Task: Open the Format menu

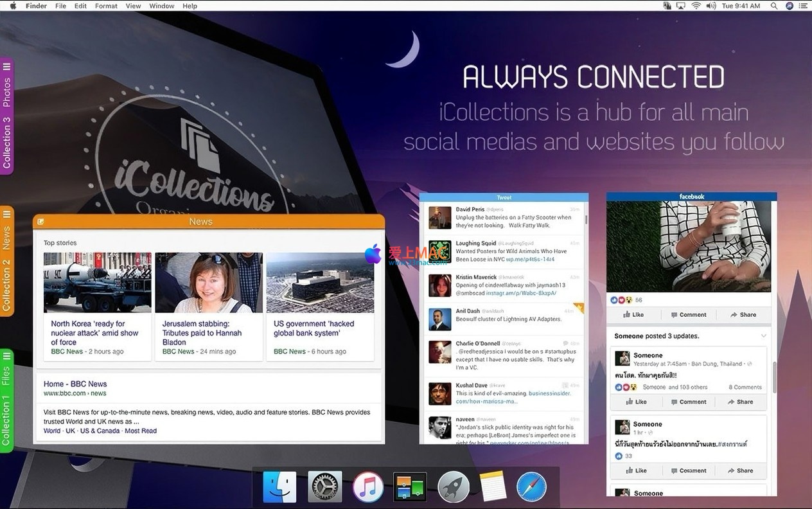Action: 106,6
